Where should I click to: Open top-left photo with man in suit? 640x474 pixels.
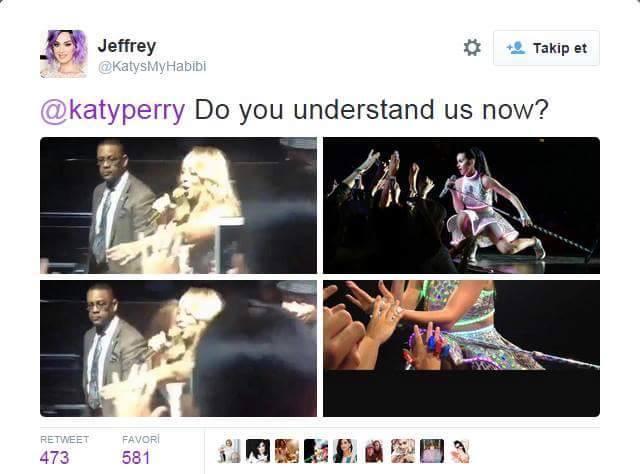click(x=178, y=205)
